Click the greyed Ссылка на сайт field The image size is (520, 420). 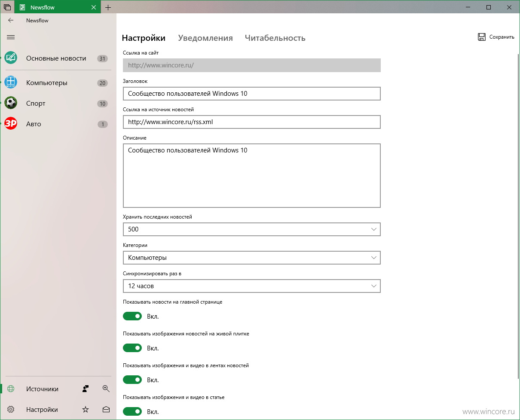(252, 65)
